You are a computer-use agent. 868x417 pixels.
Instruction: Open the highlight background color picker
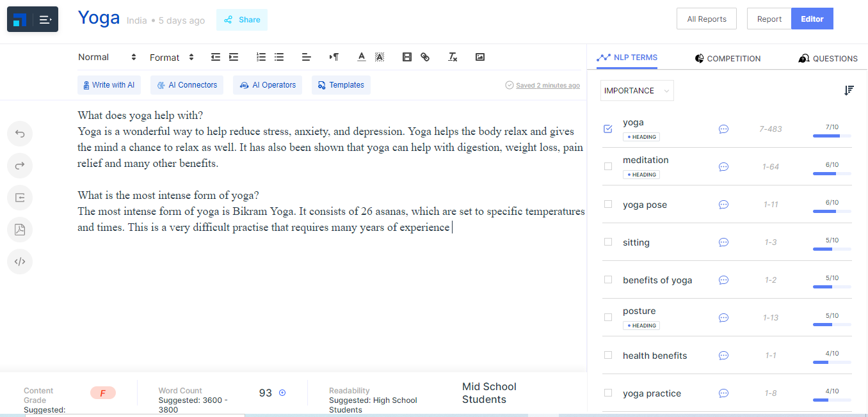click(x=380, y=57)
